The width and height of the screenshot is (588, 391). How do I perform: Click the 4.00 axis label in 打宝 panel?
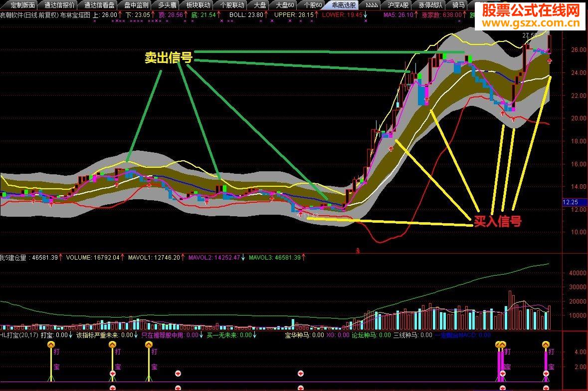coord(580,352)
